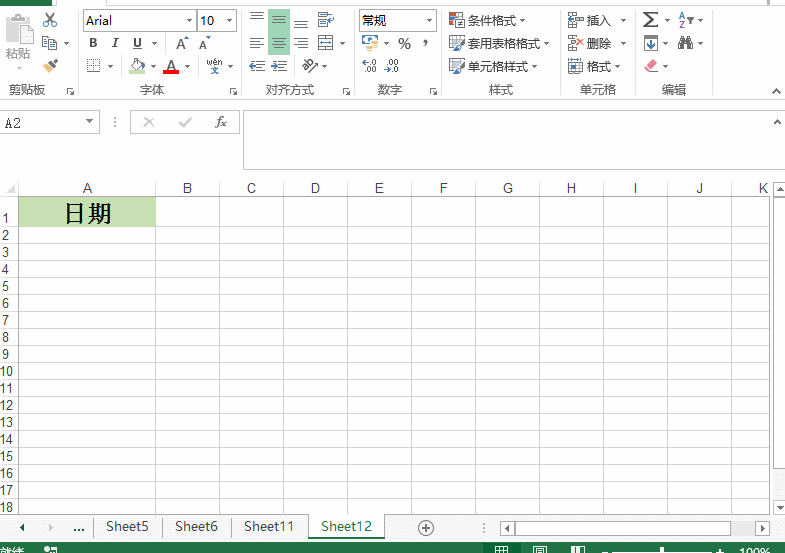Increase font size with larger A

[182, 43]
